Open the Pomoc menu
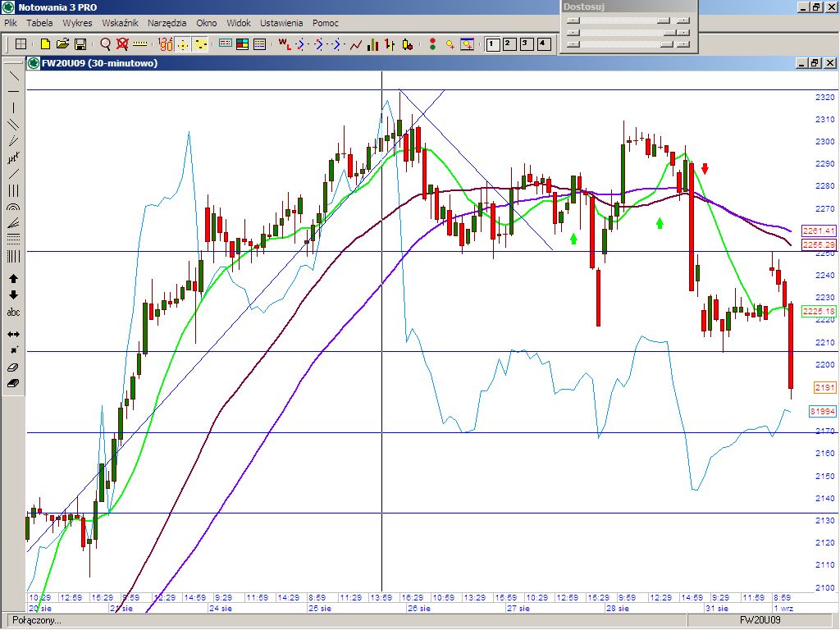The width and height of the screenshot is (840, 630). tap(325, 23)
